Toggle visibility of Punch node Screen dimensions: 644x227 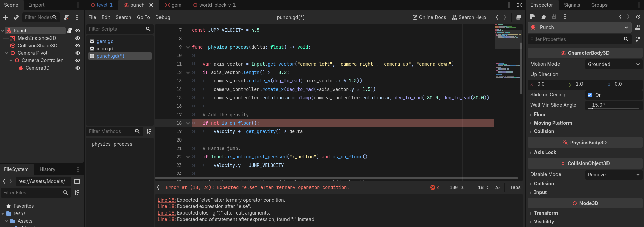pos(78,31)
